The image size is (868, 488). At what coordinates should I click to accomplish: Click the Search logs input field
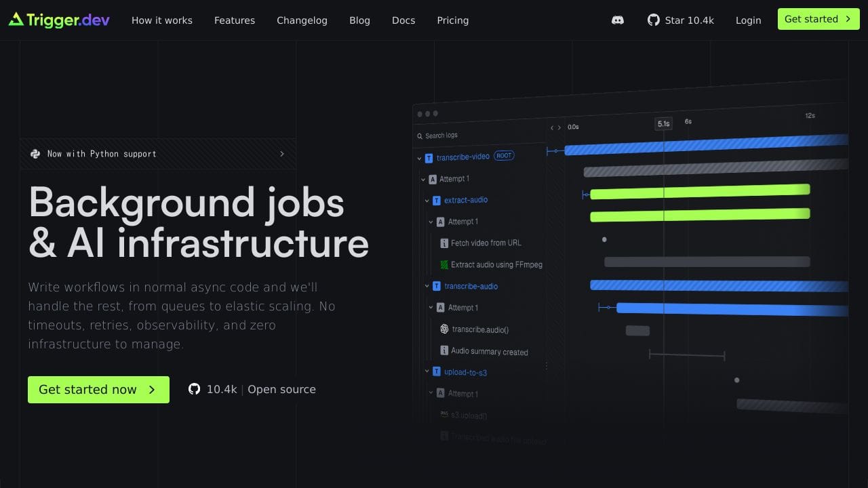point(480,136)
